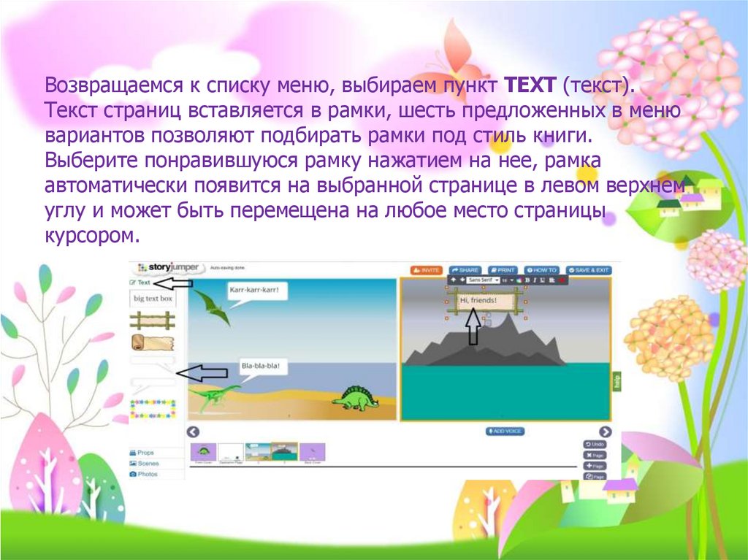Click the SHARE button
The image size is (748, 560).
(x=465, y=270)
